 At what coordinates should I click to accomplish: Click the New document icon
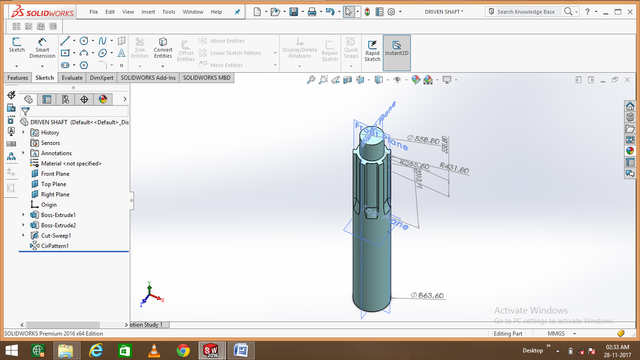coord(257,12)
